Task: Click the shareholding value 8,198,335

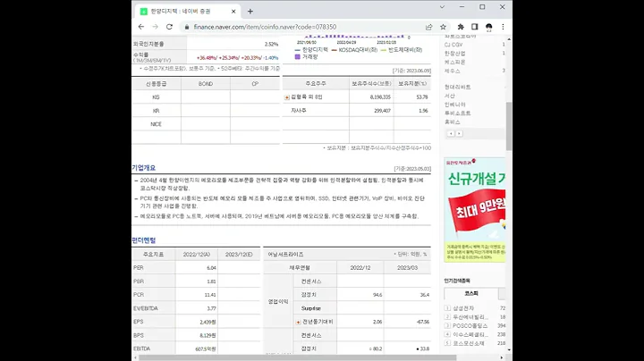Action: tap(380, 97)
